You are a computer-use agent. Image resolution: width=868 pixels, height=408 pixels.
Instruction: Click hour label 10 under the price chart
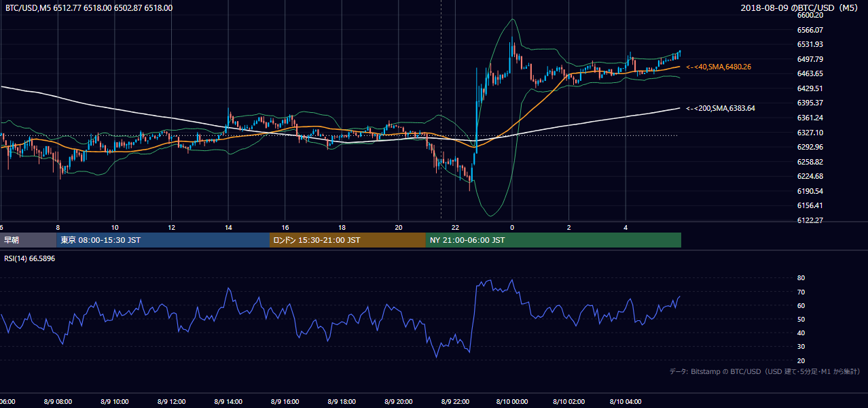pyautogui.click(x=115, y=227)
